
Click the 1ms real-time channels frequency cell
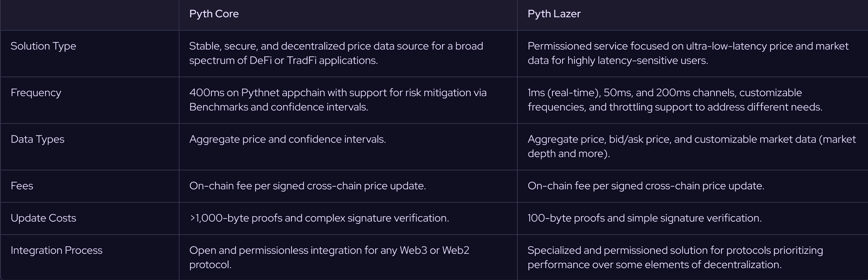675,100
